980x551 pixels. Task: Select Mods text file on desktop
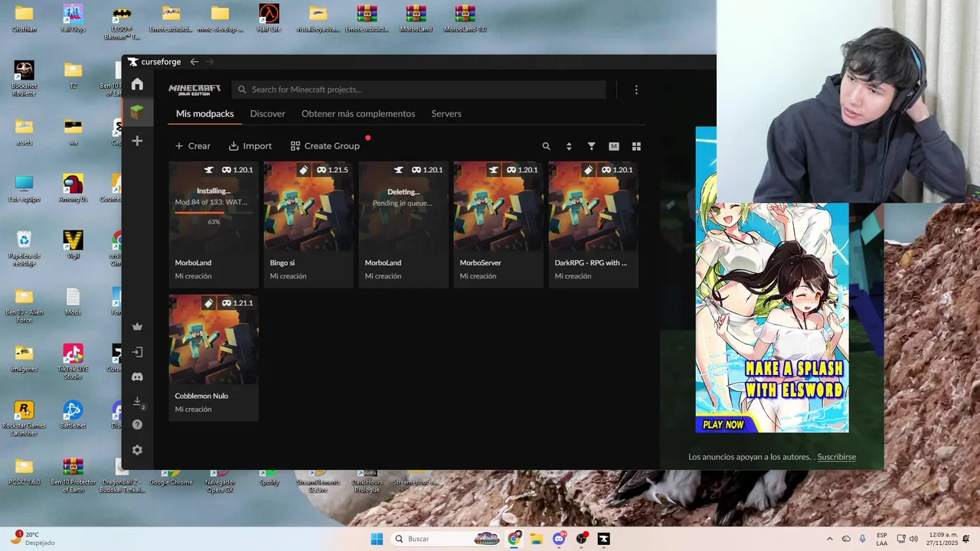pyautogui.click(x=73, y=302)
